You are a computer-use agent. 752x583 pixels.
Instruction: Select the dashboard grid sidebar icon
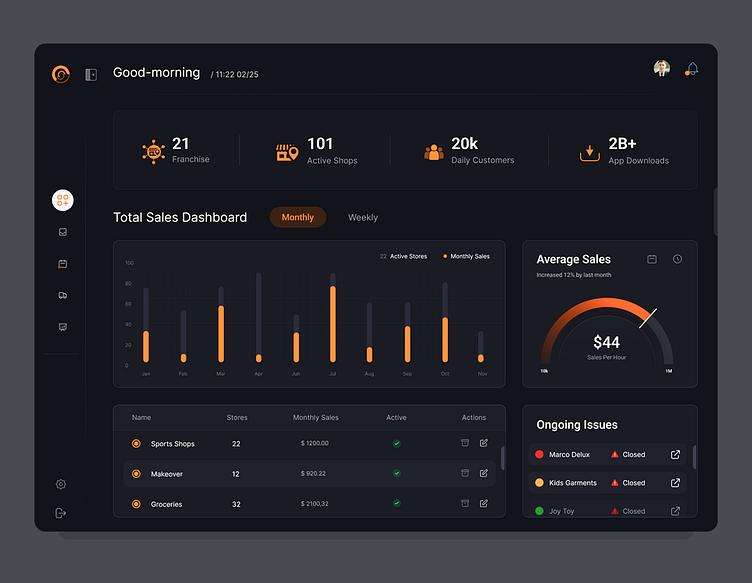tap(63, 200)
